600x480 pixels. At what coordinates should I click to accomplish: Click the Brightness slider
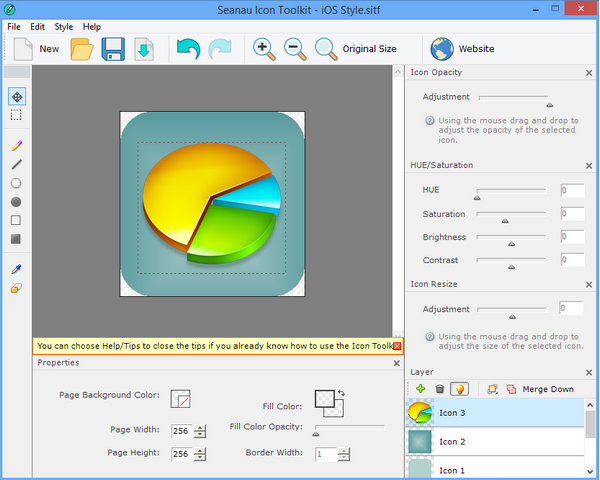(x=511, y=239)
